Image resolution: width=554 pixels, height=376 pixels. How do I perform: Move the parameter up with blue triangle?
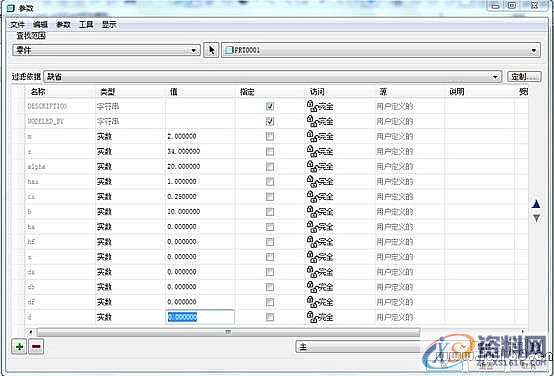click(536, 204)
